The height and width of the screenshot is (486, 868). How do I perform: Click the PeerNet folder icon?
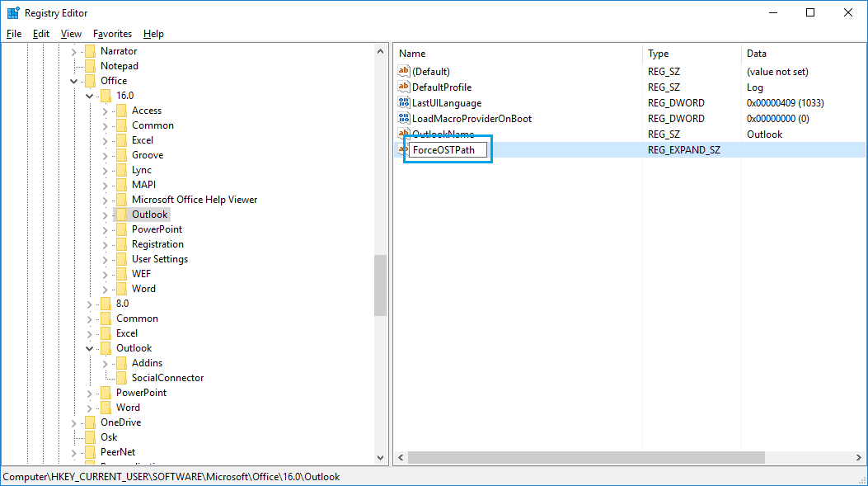tap(90, 452)
